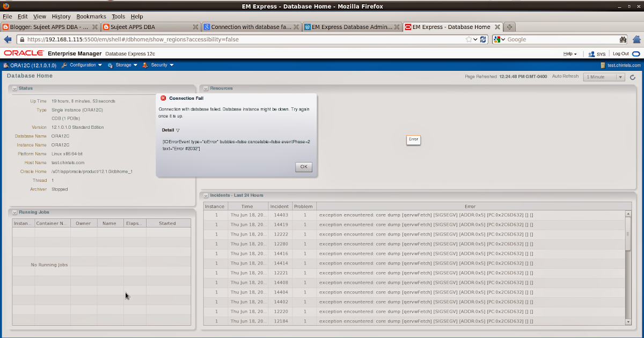Click the small Error button in Resources
Screen dimensions: 644x338
(413, 139)
